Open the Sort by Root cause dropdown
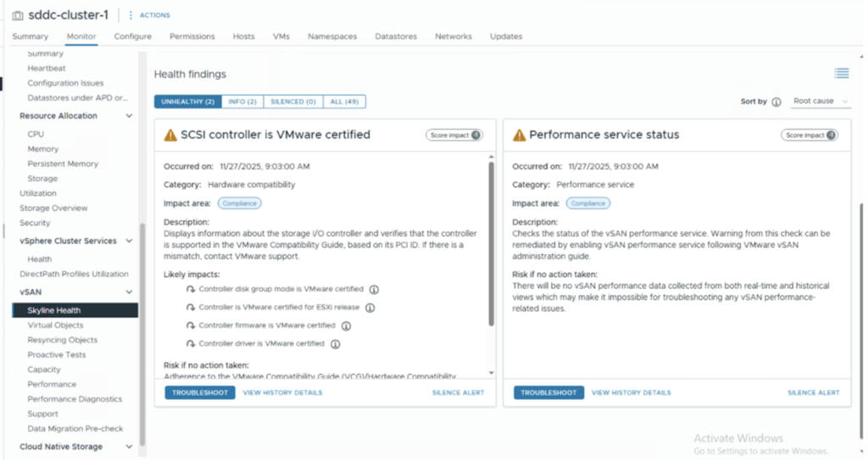Image resolution: width=868 pixels, height=467 pixels. tap(820, 102)
